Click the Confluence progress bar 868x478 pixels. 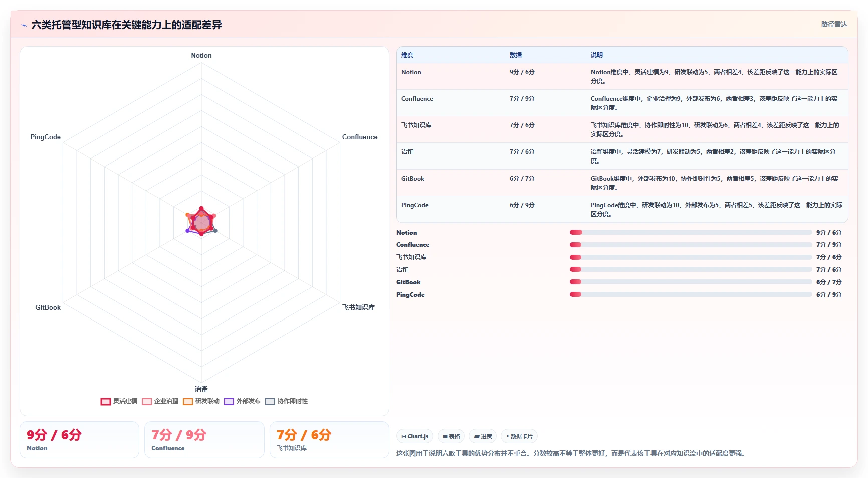click(x=691, y=245)
